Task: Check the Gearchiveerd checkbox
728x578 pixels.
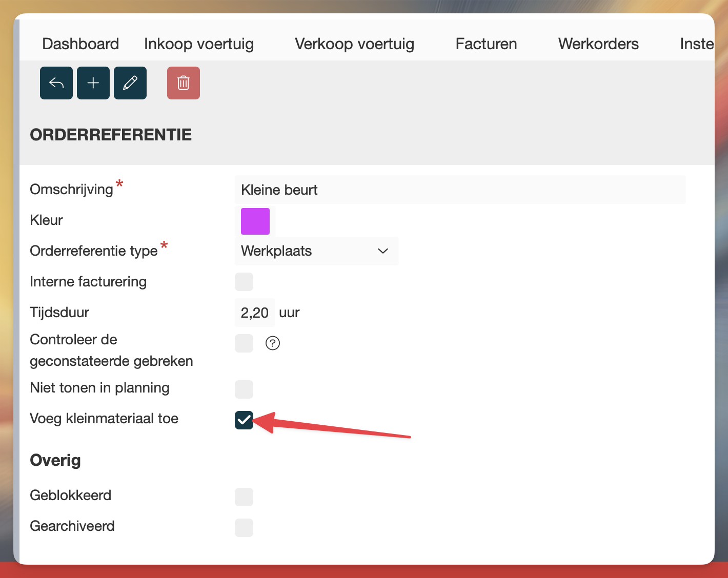Action: click(244, 528)
